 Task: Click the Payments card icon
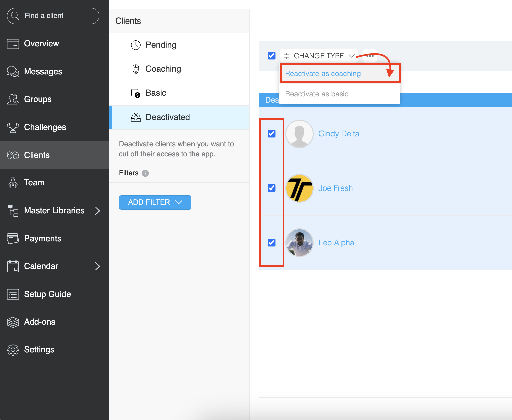[x=13, y=239]
